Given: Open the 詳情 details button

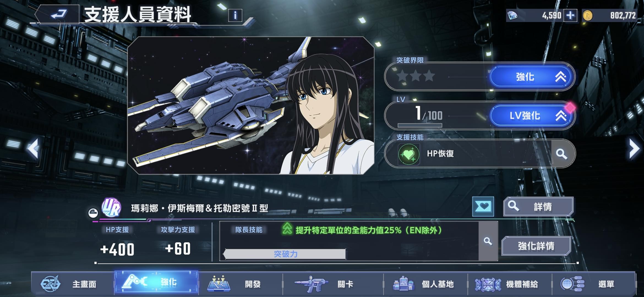Looking at the screenshot, I should (x=538, y=207).
